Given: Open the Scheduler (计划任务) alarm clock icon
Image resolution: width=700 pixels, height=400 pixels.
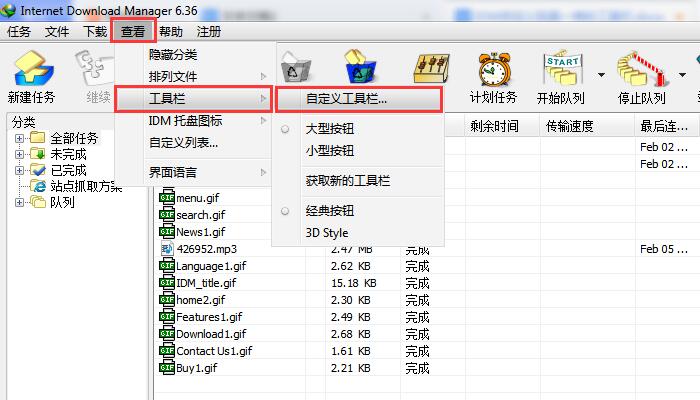Looking at the screenshot, I should click(494, 69).
